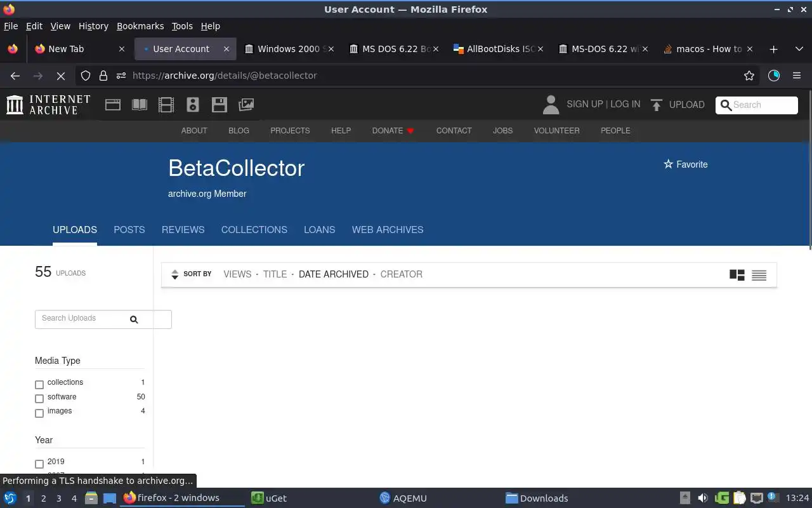Click the LOG IN link
The height and width of the screenshot is (508, 812).
click(x=625, y=104)
